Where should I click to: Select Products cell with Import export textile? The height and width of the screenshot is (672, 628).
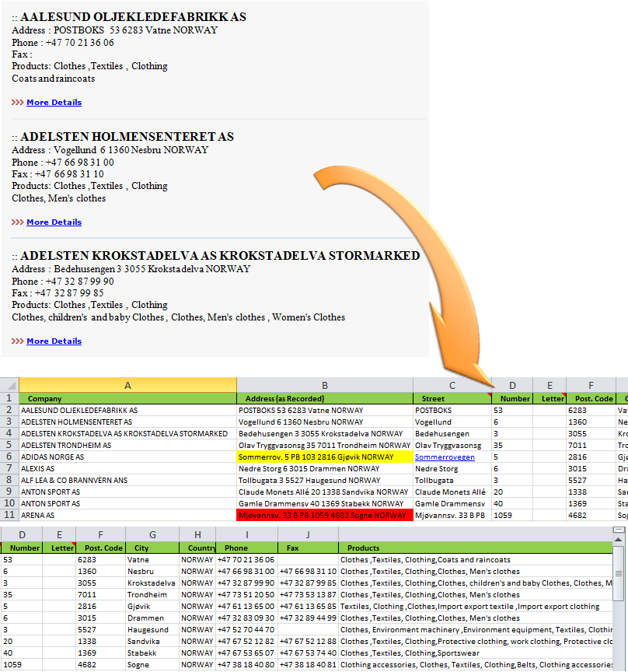(x=476, y=607)
